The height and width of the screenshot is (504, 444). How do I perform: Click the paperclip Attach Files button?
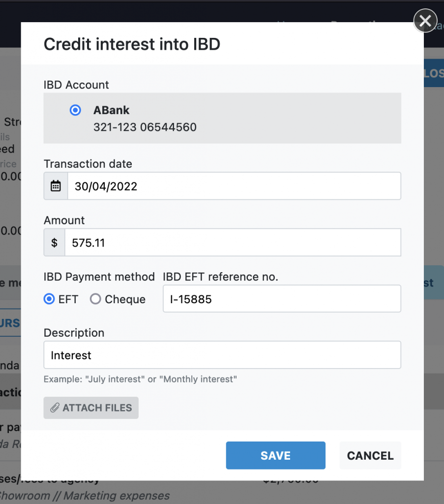(x=91, y=408)
